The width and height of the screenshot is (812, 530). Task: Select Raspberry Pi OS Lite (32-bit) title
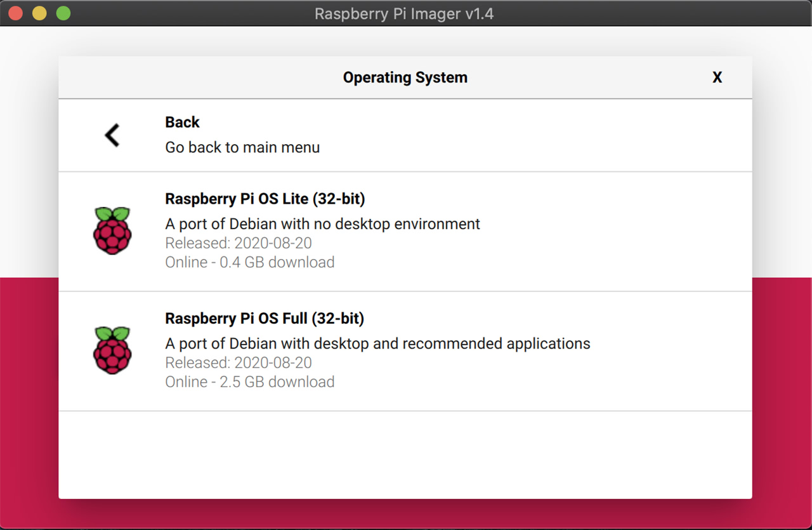pos(265,199)
